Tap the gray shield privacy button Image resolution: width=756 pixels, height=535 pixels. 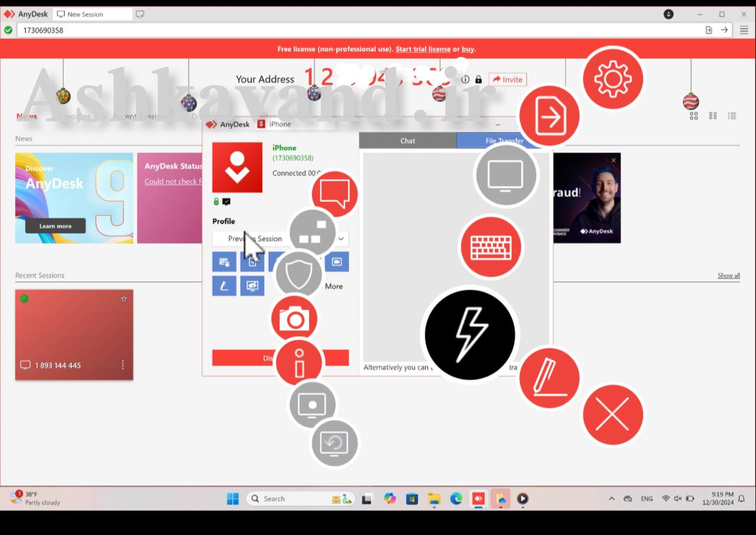299,275
